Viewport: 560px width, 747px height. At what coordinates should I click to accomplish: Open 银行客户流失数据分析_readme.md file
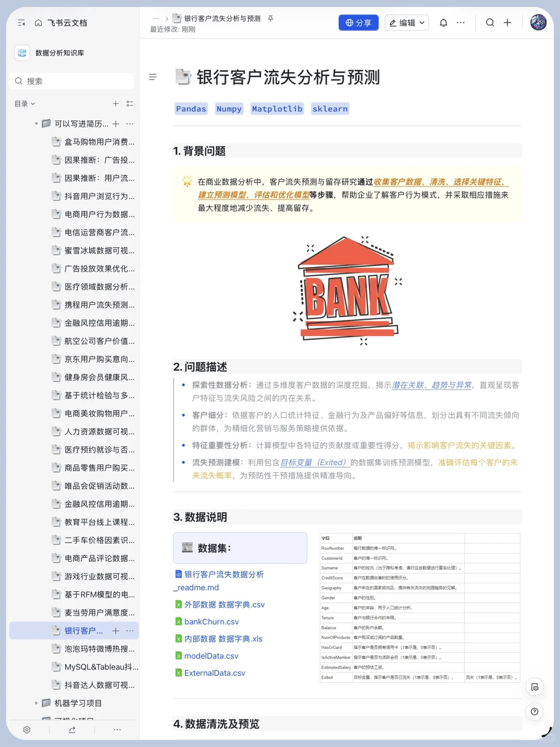click(x=219, y=581)
